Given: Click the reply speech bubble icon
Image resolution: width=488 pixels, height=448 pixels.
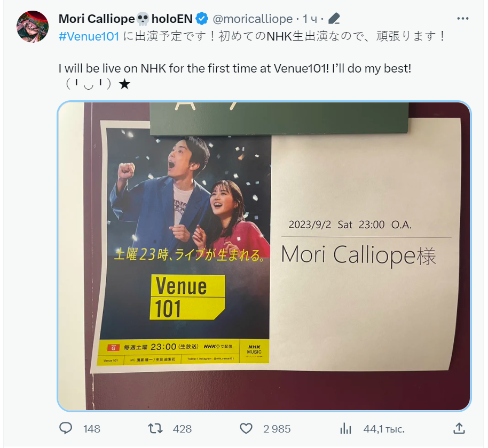Looking at the screenshot, I should tap(66, 428).
